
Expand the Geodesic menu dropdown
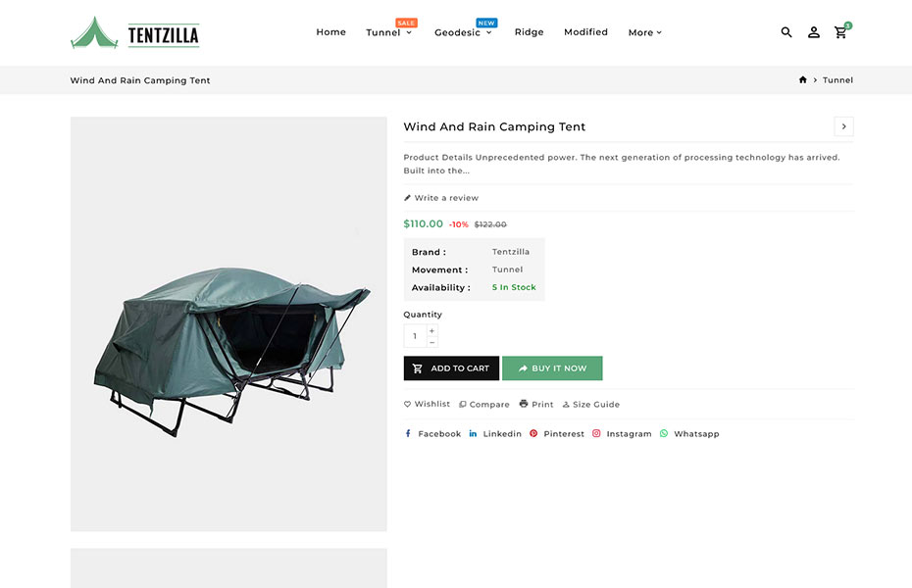pyautogui.click(x=463, y=33)
